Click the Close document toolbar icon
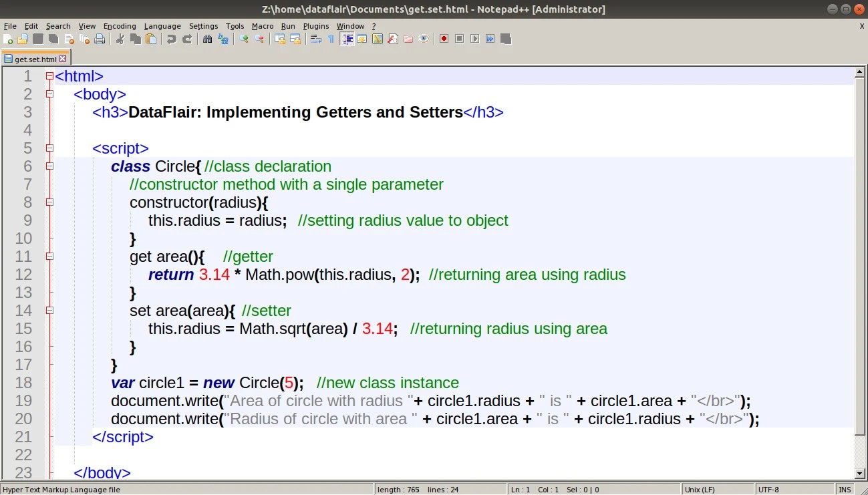The image size is (868, 495). tap(69, 39)
